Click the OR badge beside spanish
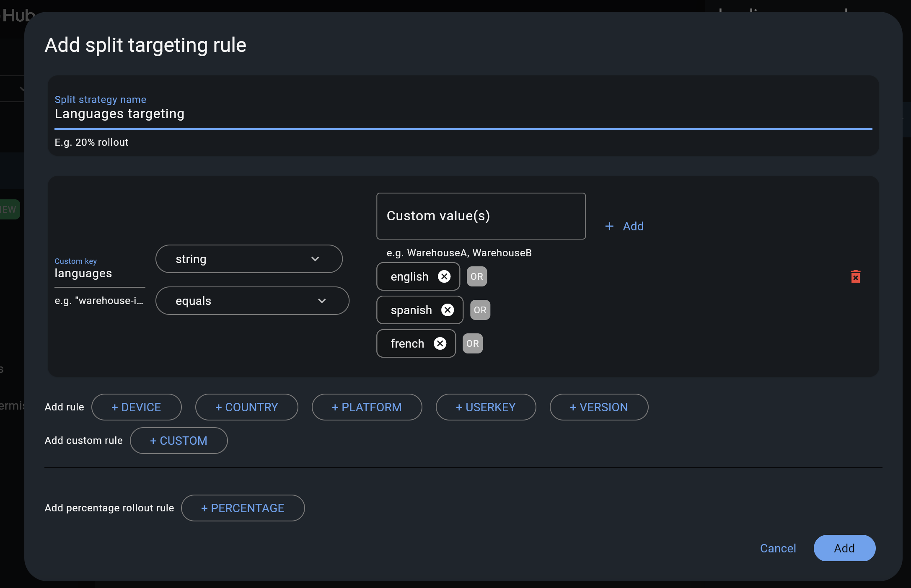Image resolution: width=911 pixels, height=588 pixels. point(480,310)
